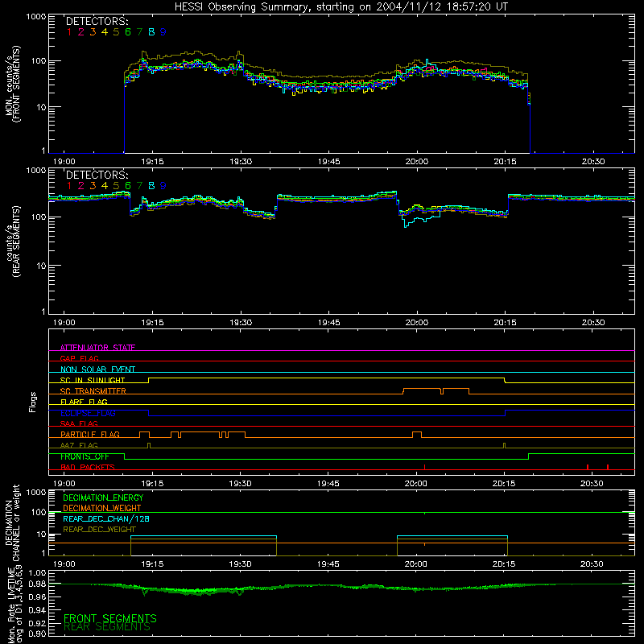Click the REAR_DEC_WEIGHT legend entry

pyautogui.click(x=99, y=530)
